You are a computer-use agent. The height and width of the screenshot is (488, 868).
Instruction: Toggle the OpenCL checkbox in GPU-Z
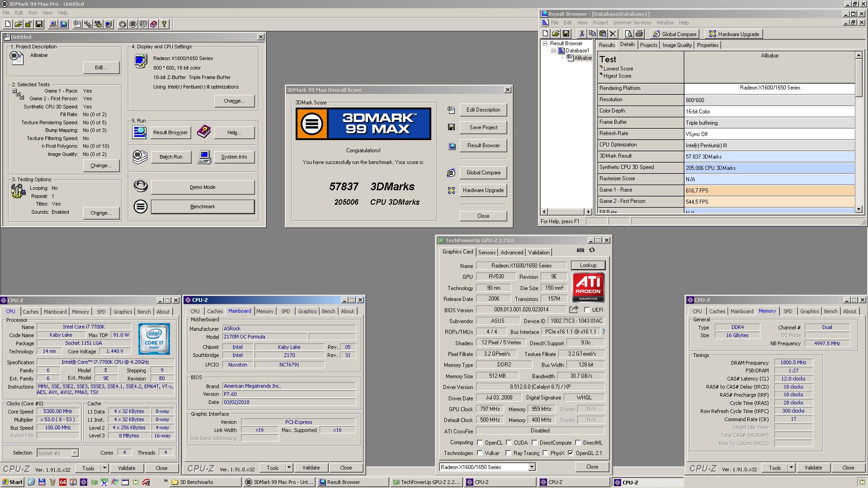[480, 443]
